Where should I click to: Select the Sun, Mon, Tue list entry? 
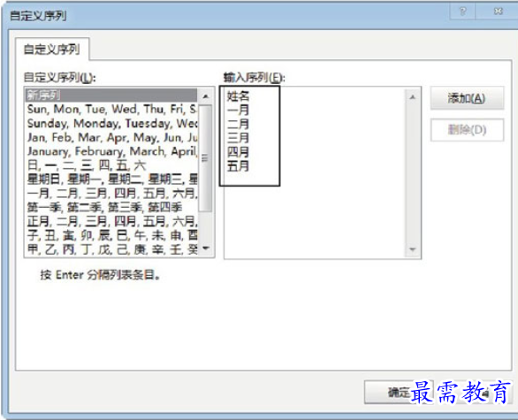(111, 109)
